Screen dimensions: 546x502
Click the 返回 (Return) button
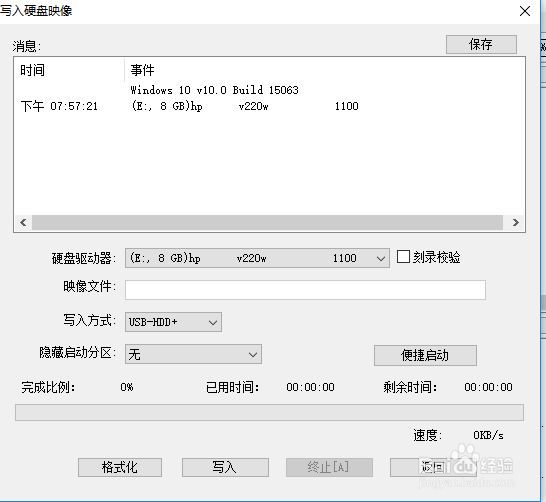[433, 467]
